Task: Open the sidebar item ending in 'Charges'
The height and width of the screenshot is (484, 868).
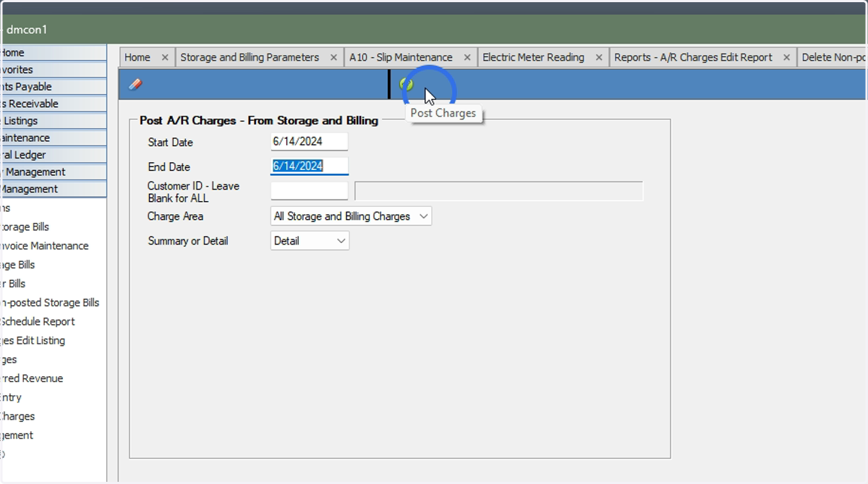Action: pos(17,416)
